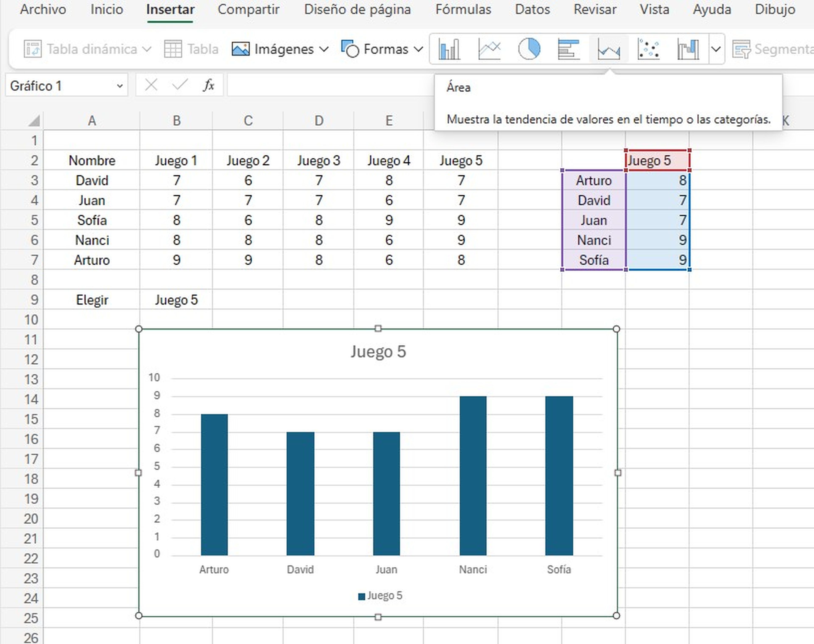Open the Datos tab
This screenshot has width=814, height=644.
coord(532,9)
